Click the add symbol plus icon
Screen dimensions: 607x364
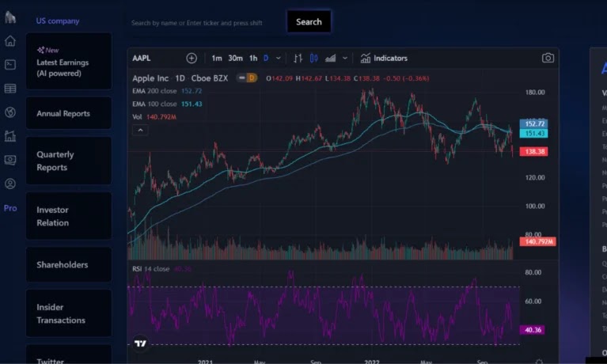pos(192,58)
